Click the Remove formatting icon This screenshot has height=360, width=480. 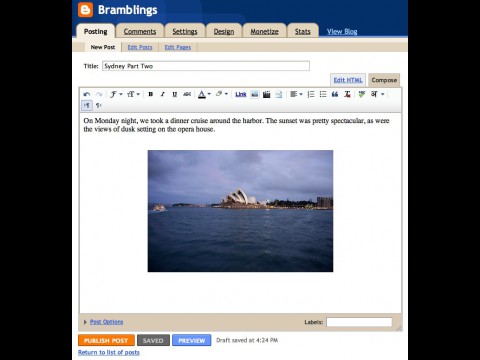347,94
